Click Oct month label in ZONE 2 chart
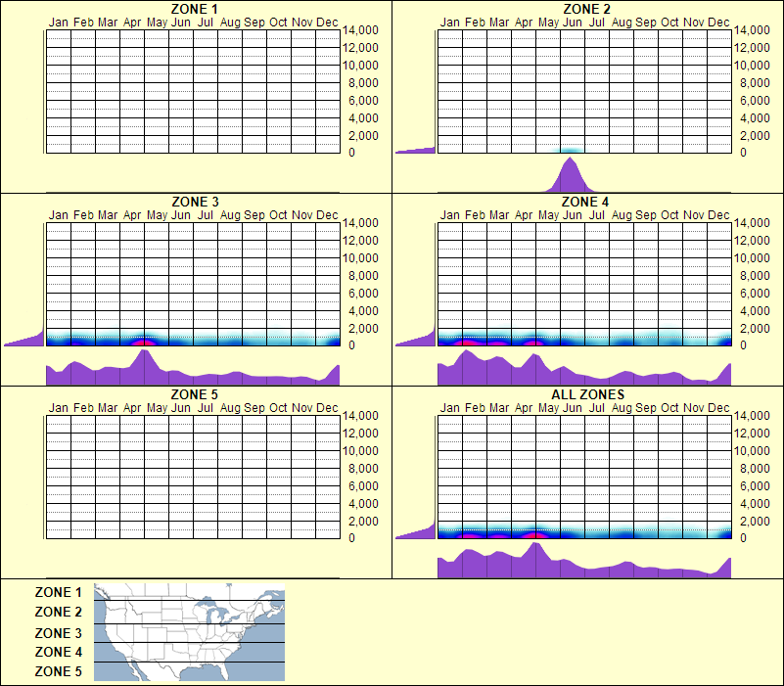Viewport: 784px width, 686px height. [669, 23]
